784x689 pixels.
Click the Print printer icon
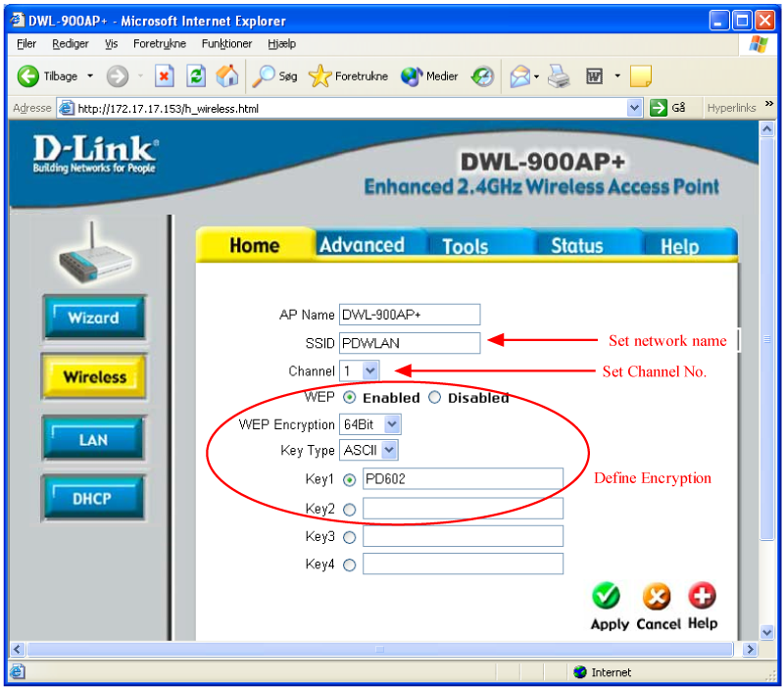(x=559, y=76)
